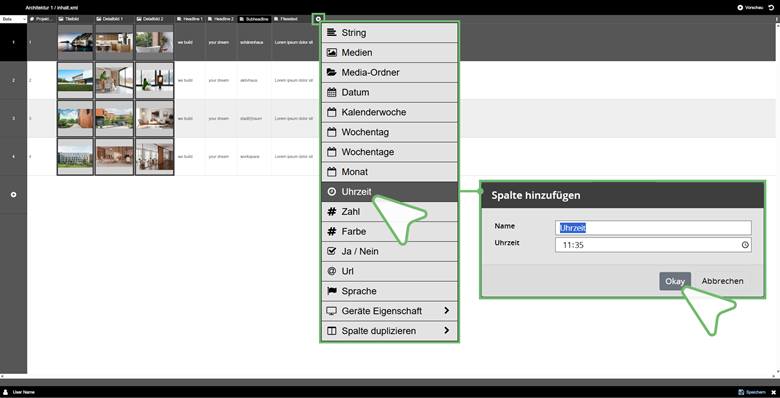Pick Kalenderwoche from the menu

pos(389,112)
